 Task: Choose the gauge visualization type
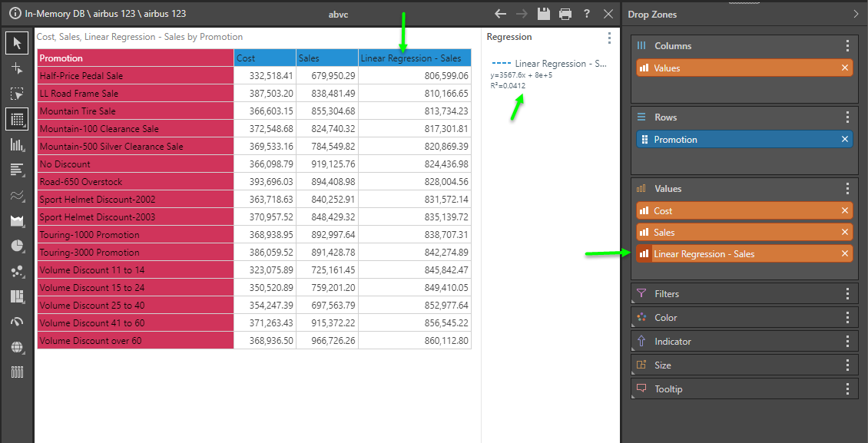[17, 322]
